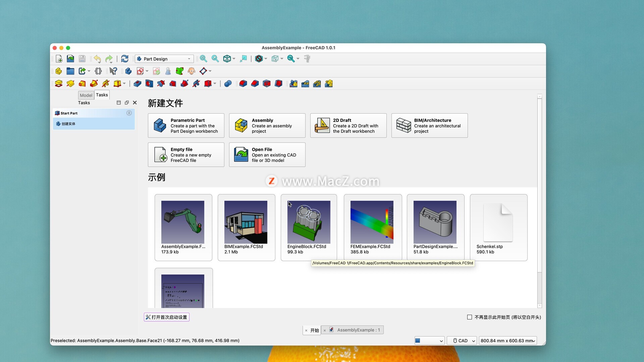Select the Additive helix icon
Image resolution: width=644 pixels, height=362 pixels.
point(106,84)
